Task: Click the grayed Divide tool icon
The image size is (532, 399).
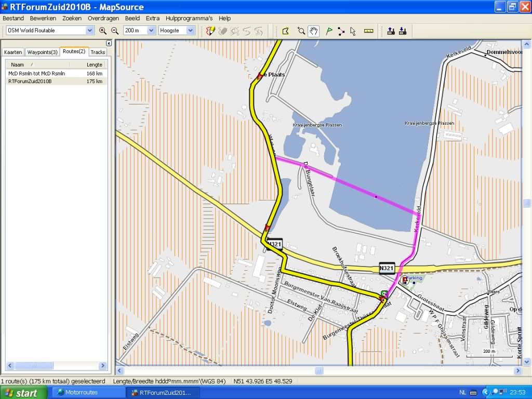Action: 235,31
